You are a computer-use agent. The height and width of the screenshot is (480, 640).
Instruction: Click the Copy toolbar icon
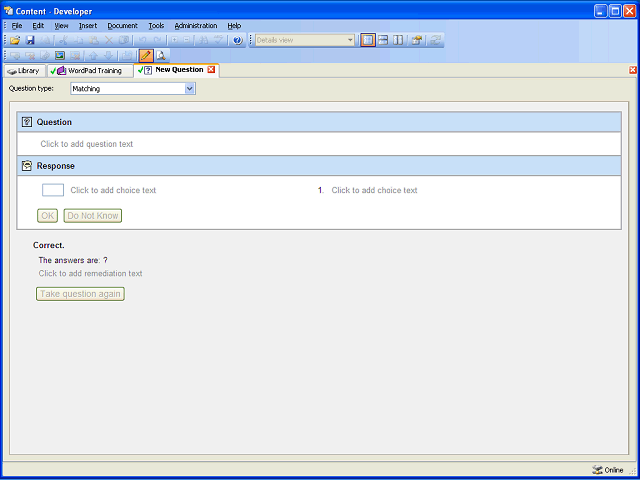point(79,40)
